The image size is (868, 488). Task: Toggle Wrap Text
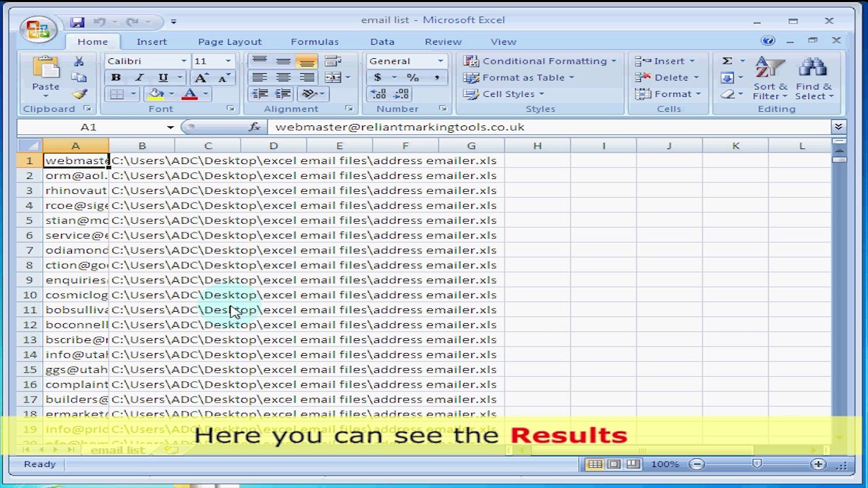333,62
